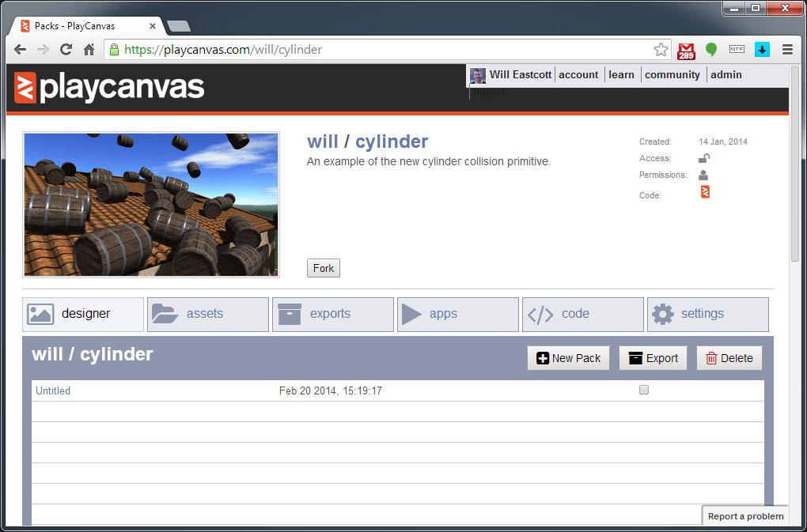This screenshot has height=532, width=807.
Task: Open the community link
Action: tap(672, 74)
